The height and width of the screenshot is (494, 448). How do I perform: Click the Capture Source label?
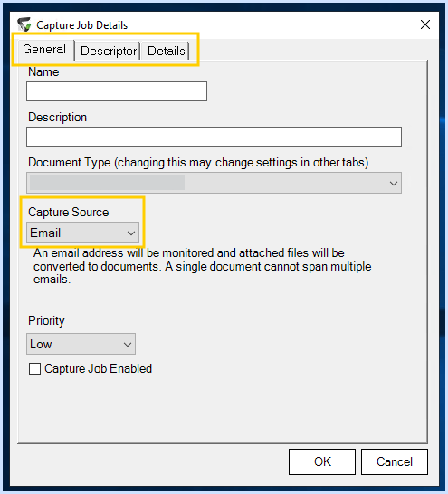[69, 212]
